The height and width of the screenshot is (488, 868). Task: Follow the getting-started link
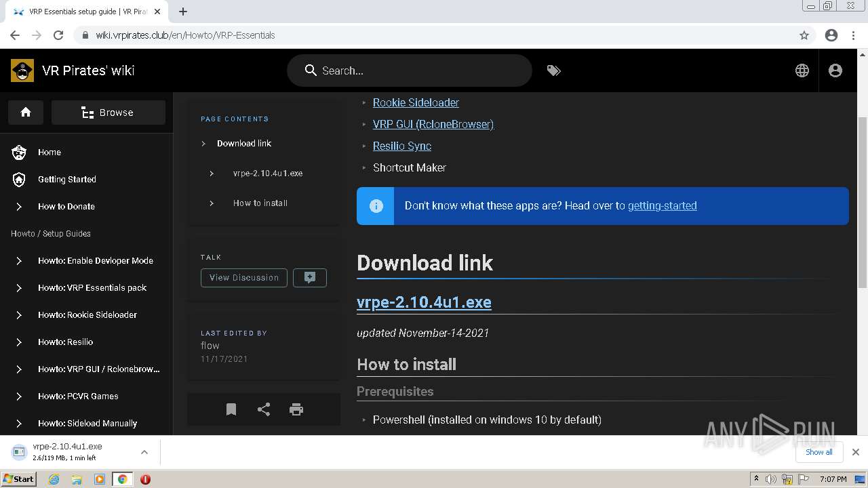pos(662,206)
